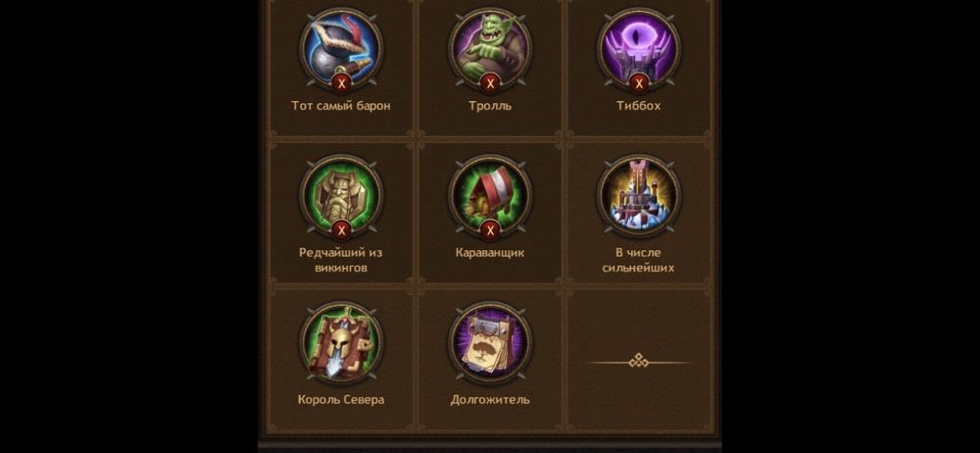Select the Караванщик striped tent icon
This screenshot has width=980, height=453.
[490, 194]
